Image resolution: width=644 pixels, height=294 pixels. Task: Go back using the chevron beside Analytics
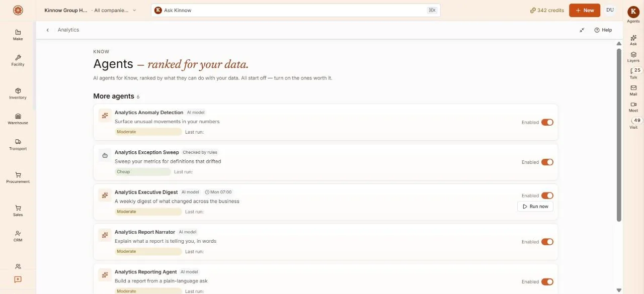pyautogui.click(x=48, y=30)
